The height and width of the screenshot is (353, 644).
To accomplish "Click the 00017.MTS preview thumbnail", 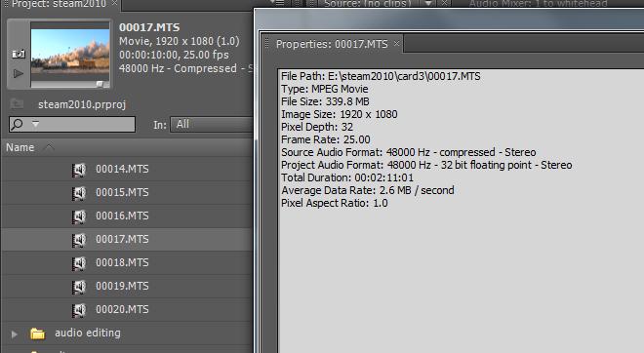I will (70, 55).
